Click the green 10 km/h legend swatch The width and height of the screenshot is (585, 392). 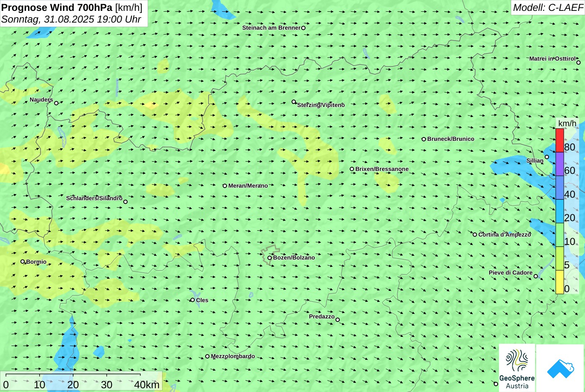click(x=560, y=235)
